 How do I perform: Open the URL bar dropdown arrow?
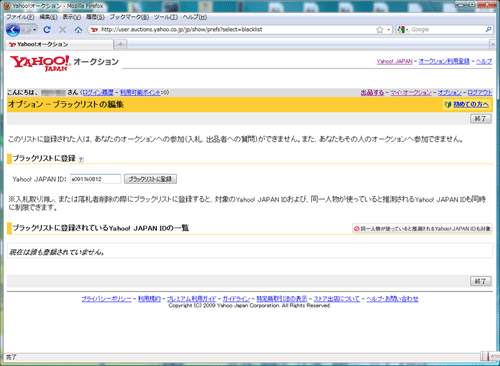coord(389,30)
